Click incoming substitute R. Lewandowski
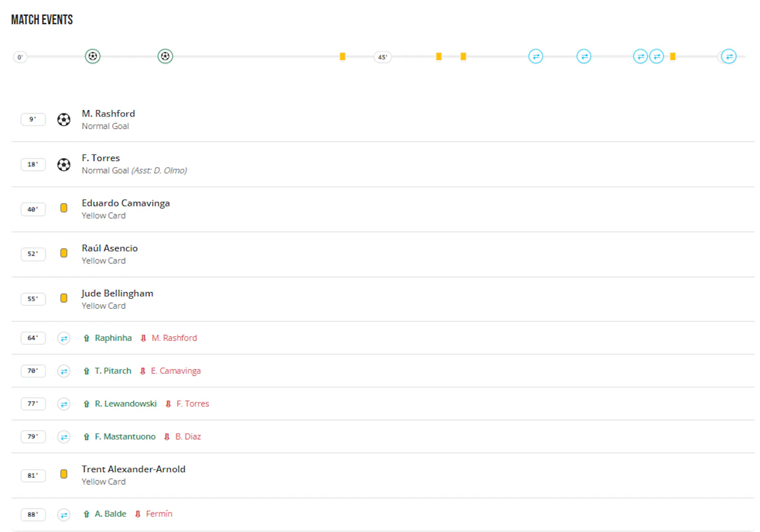This screenshot has width=760, height=532. pyautogui.click(x=126, y=403)
